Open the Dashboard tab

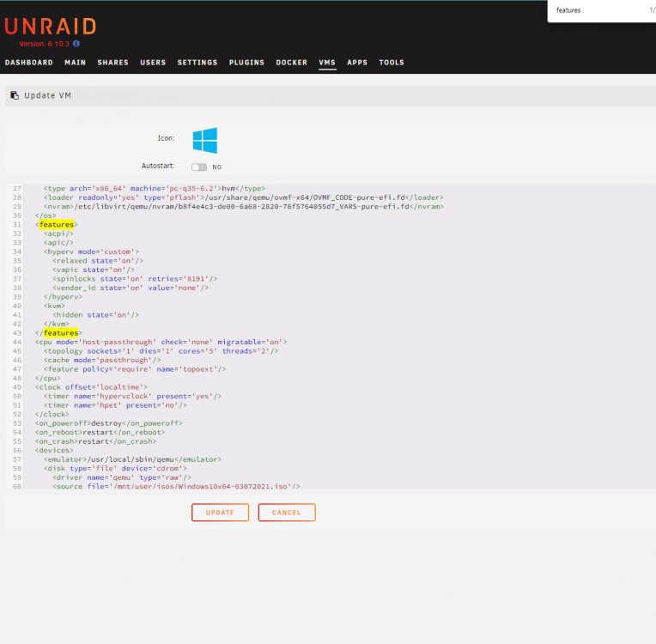pos(29,63)
